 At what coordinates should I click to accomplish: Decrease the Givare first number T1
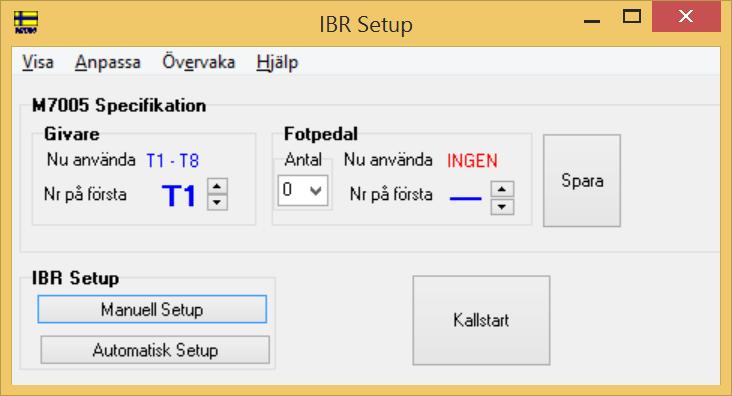click(x=217, y=202)
